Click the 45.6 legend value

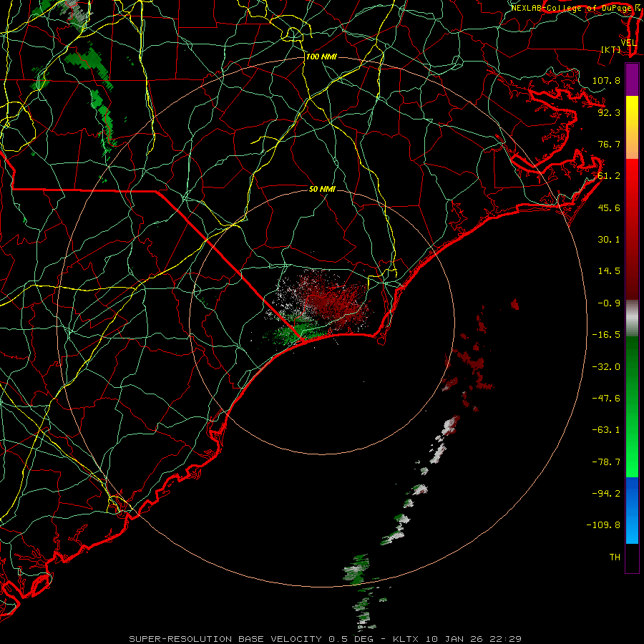(x=609, y=208)
